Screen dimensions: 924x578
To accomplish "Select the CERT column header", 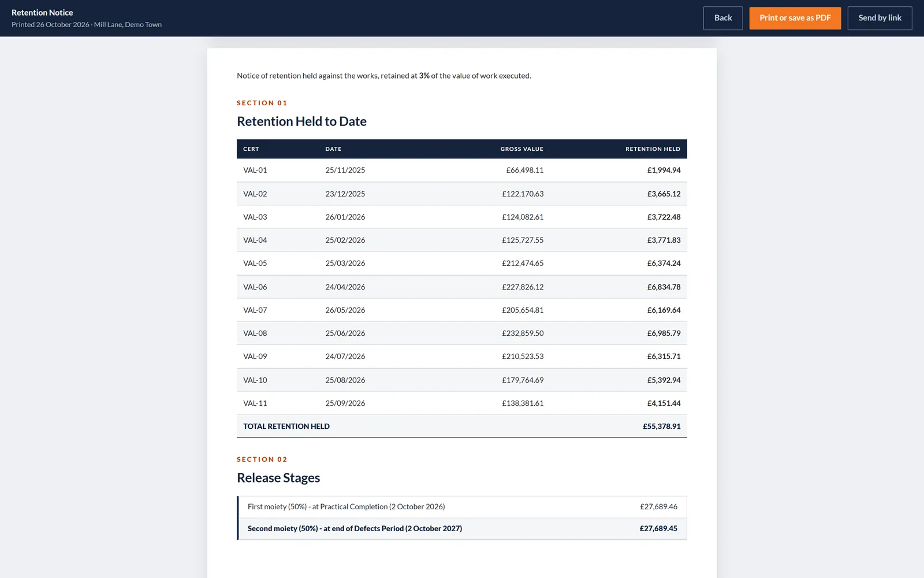I will click(251, 149).
